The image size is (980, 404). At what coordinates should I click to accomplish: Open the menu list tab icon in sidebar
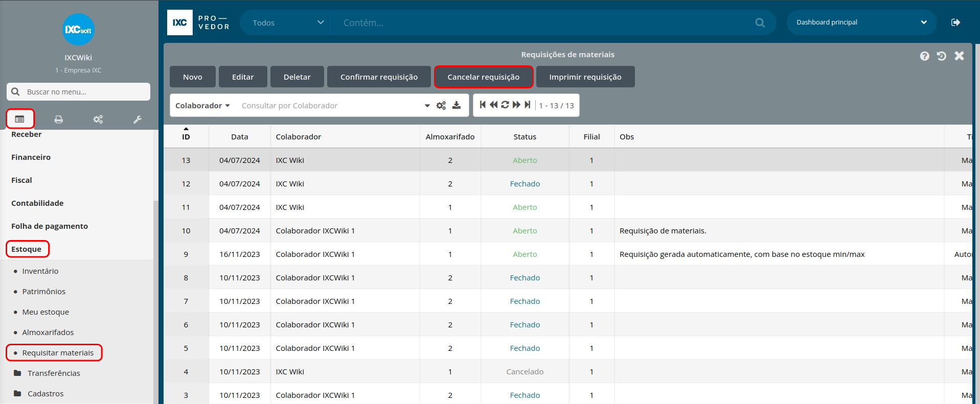(x=20, y=119)
